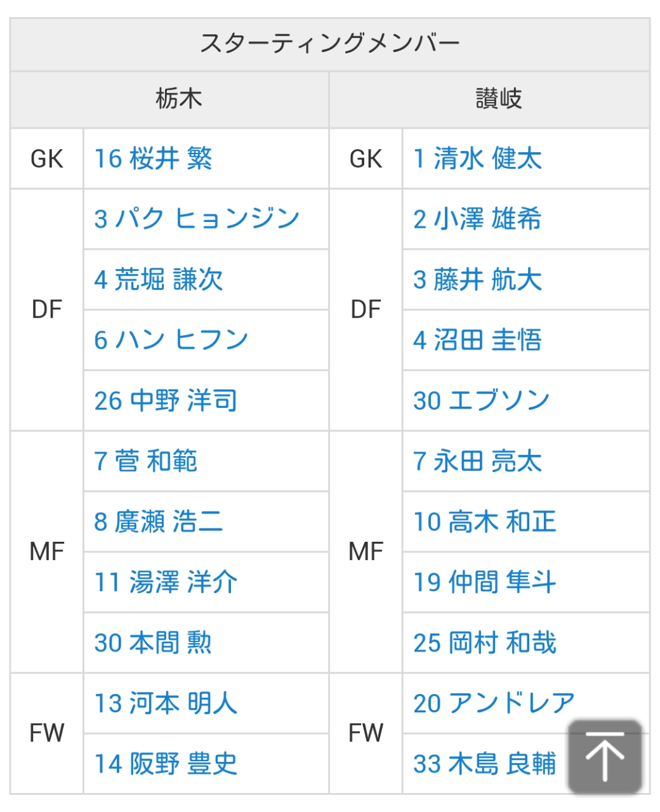
Task: Tap the scroll-to-top arrow button
Action: point(605,756)
